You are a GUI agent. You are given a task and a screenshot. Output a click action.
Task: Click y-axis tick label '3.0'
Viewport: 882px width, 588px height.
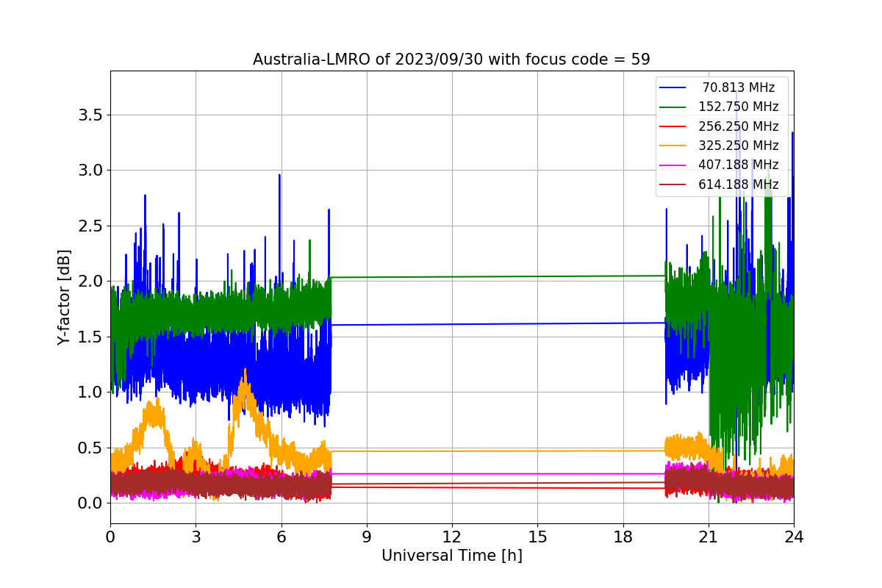tap(90, 171)
